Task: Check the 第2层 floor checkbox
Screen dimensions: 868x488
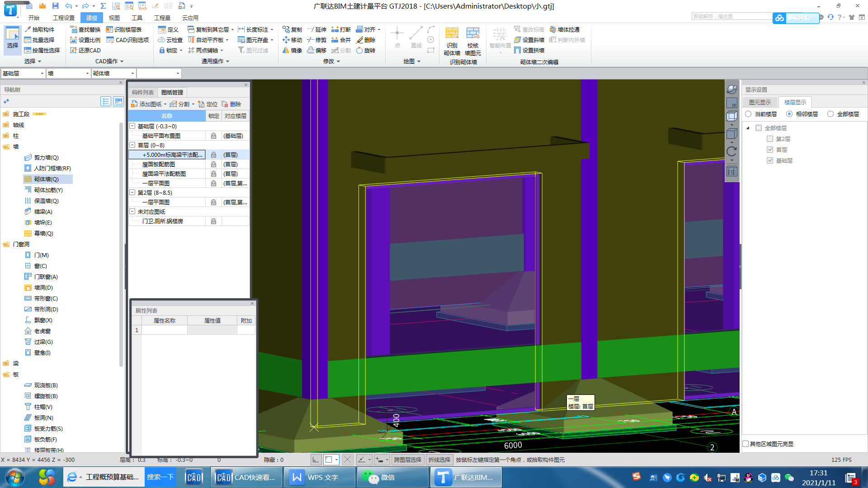Action: tap(770, 139)
